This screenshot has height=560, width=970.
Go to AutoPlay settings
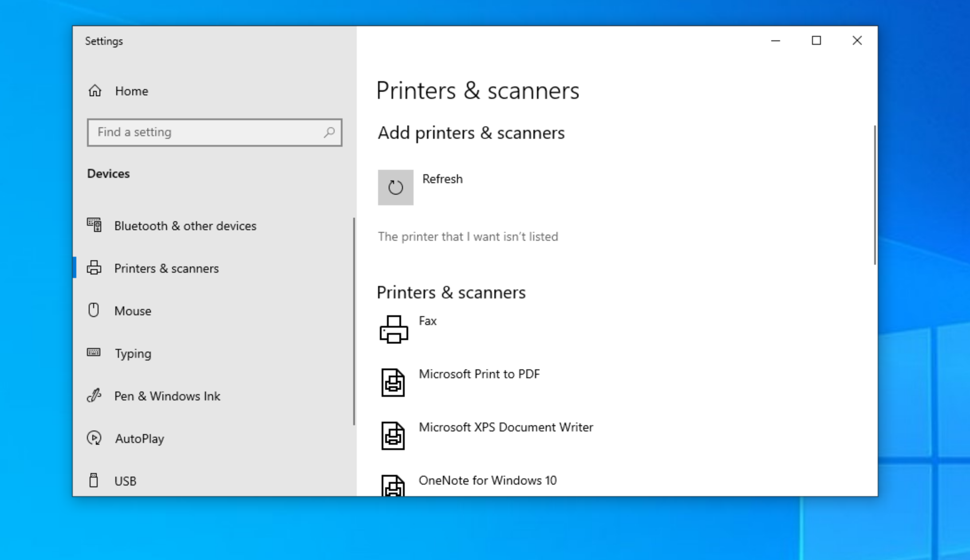[139, 439]
